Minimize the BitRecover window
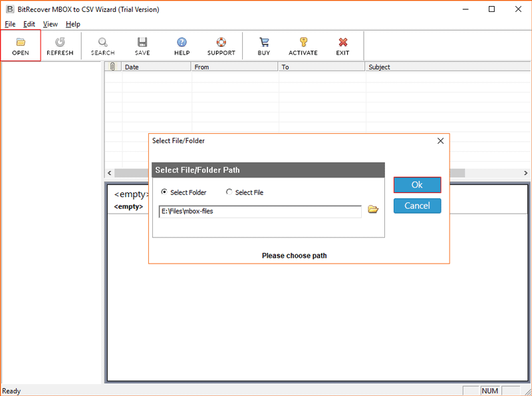This screenshot has height=396, width=532. click(465, 9)
